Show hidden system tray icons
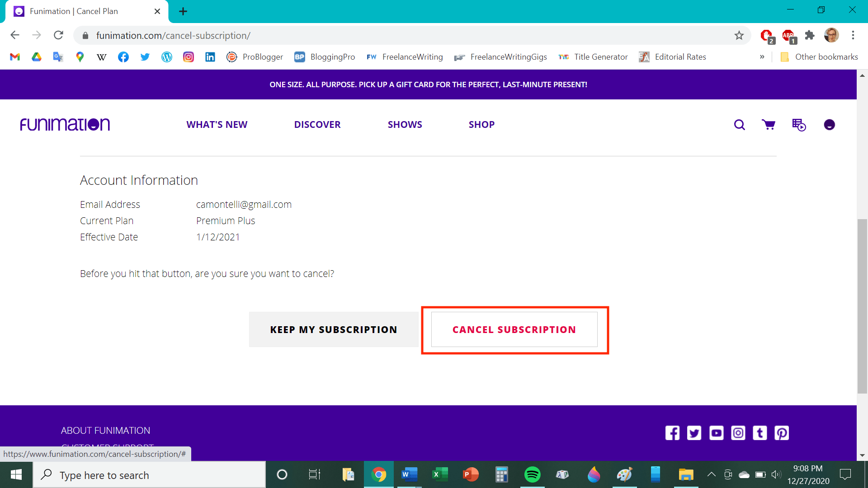 pos(711,474)
